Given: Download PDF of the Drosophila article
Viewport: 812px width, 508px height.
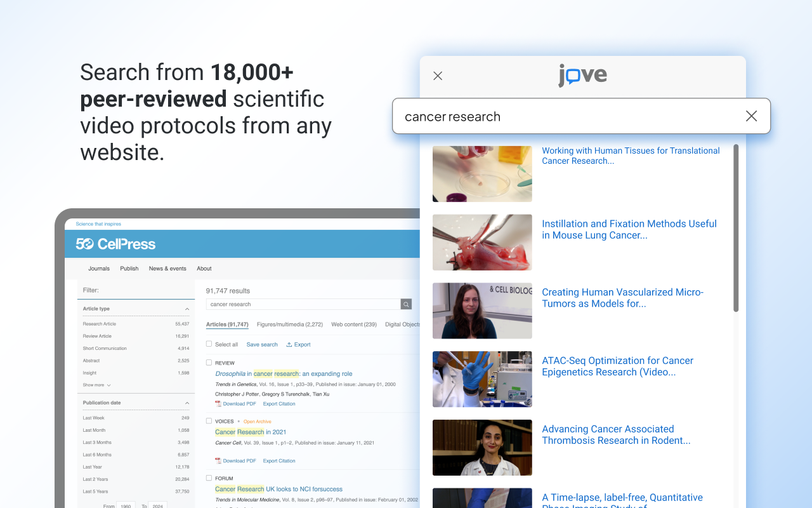Looking at the screenshot, I should click(x=239, y=404).
